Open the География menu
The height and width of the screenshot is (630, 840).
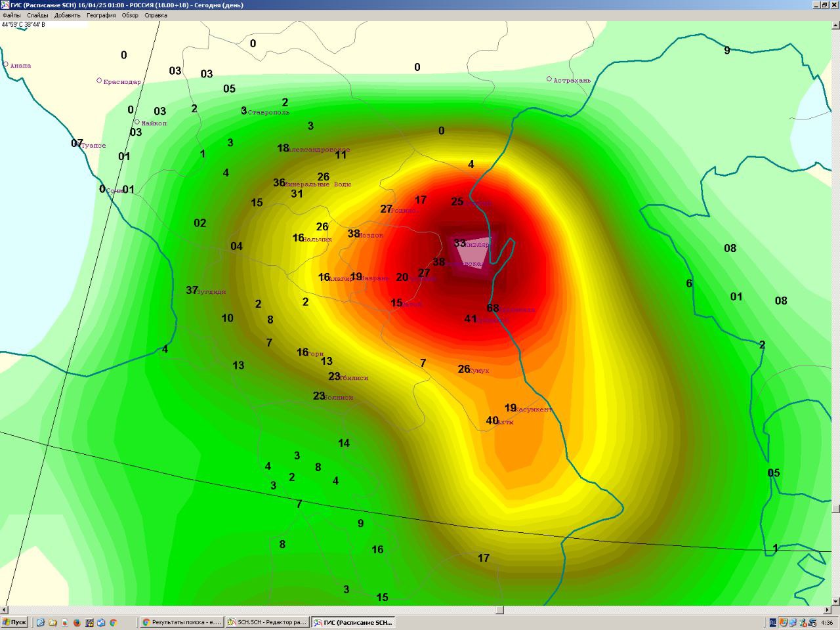tap(101, 15)
